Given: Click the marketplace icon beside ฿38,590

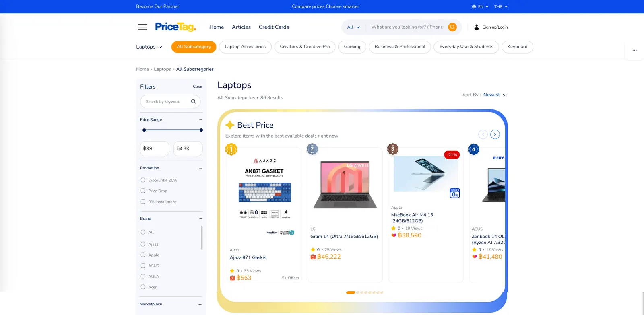Looking at the screenshot, I should tap(394, 235).
